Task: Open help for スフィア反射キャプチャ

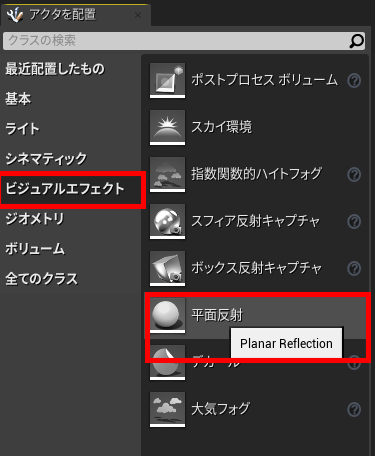Action: [354, 221]
